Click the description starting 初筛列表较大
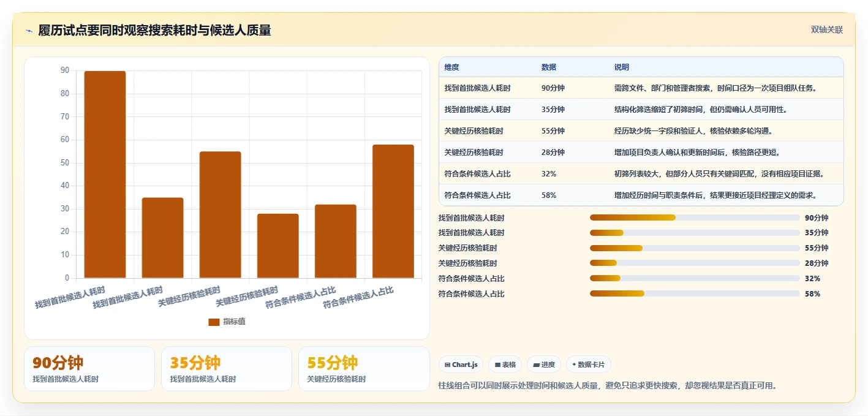Viewport: 868px width, 416px height. tap(719, 174)
